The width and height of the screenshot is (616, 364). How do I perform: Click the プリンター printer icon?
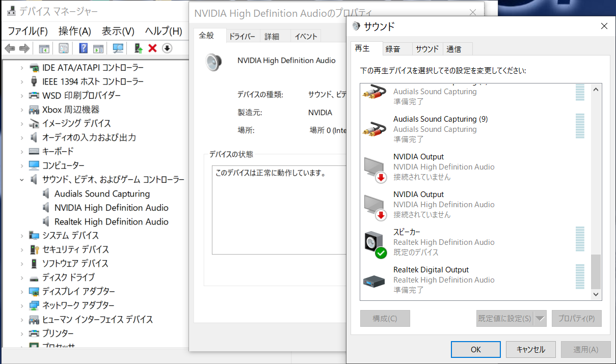(34, 333)
